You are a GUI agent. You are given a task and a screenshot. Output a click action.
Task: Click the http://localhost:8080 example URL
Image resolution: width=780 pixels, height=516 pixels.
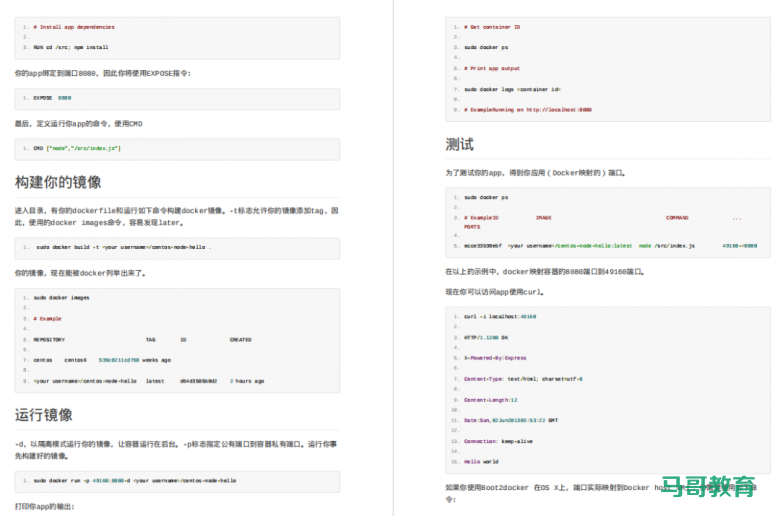click(558, 109)
